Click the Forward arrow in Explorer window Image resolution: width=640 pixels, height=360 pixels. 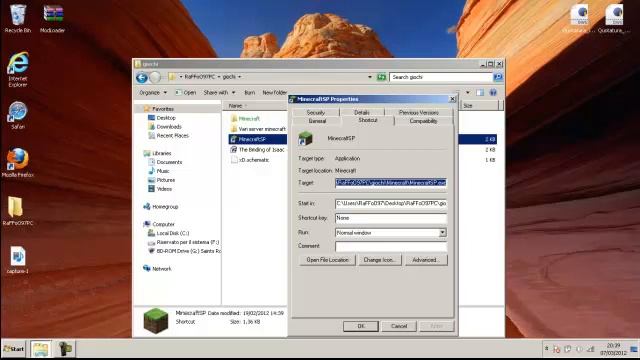pos(155,77)
